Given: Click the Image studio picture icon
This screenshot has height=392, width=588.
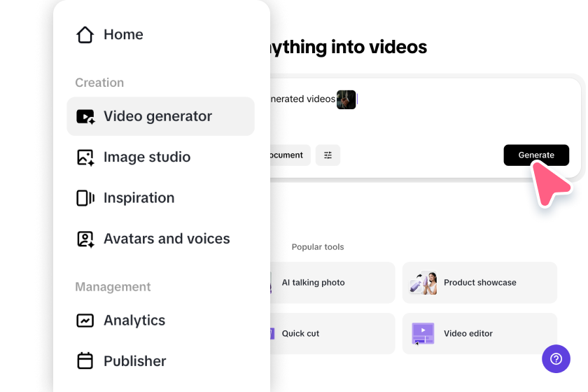Looking at the screenshot, I should pyautogui.click(x=85, y=157).
